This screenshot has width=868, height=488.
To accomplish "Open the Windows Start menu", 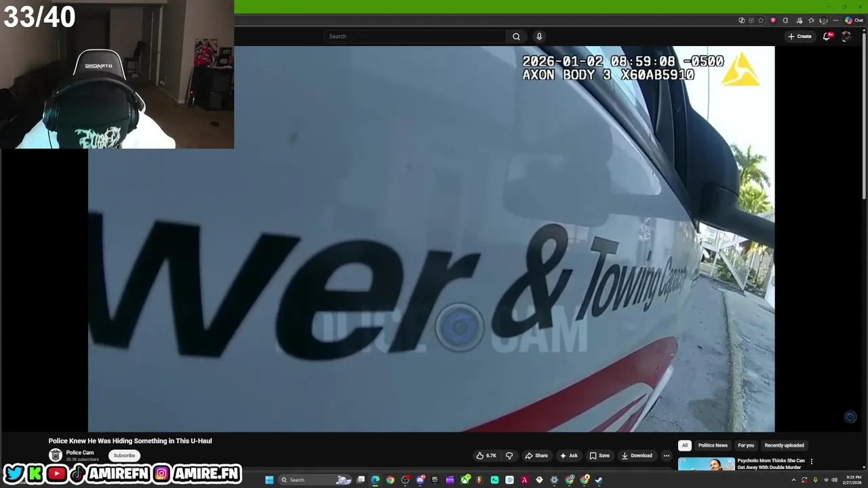I will pyautogui.click(x=269, y=480).
